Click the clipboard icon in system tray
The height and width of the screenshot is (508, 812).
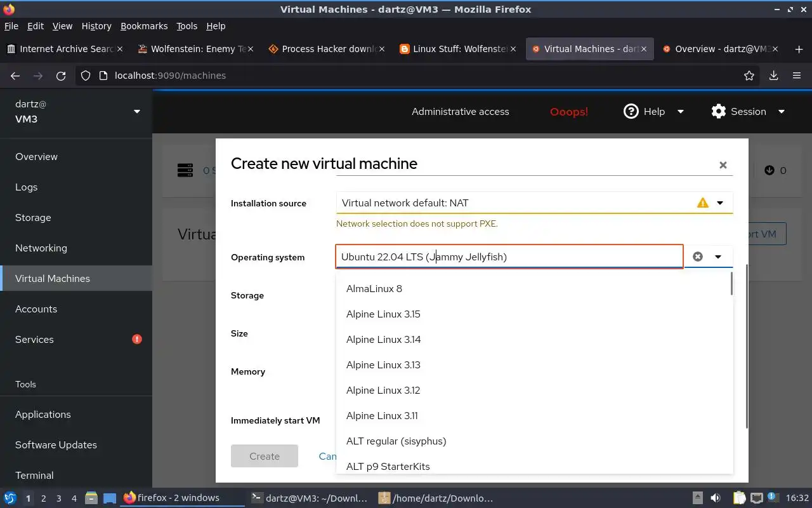(x=739, y=498)
